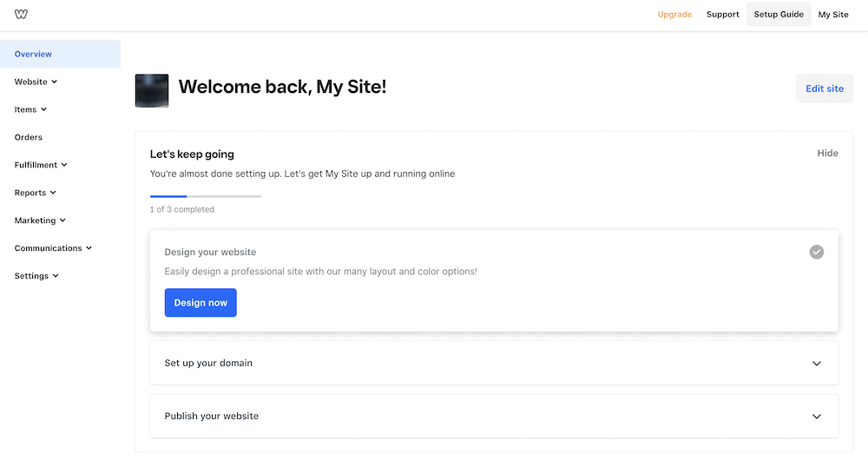Expand the Items sidebar menu
Image resolution: width=868 pixels, height=460 pixels.
(x=30, y=109)
